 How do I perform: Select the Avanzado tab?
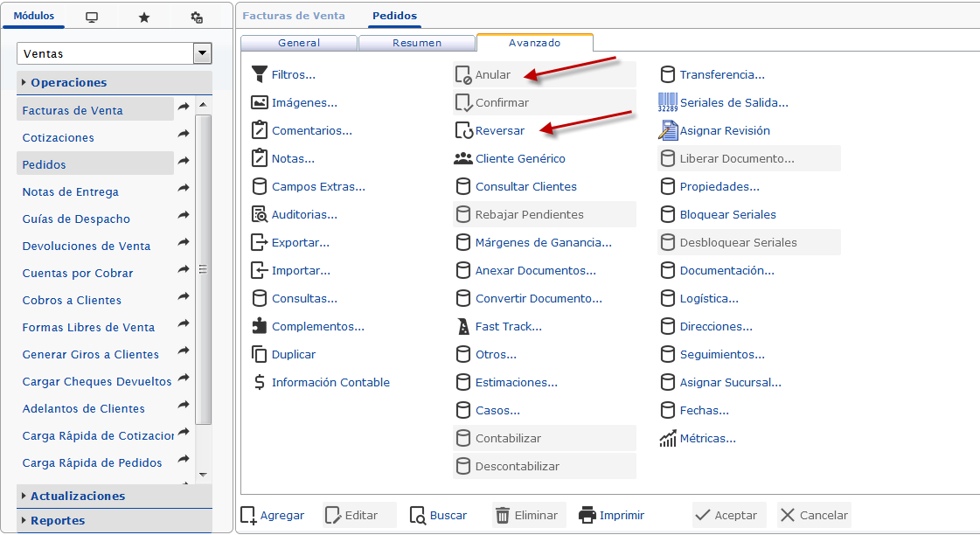click(x=534, y=43)
